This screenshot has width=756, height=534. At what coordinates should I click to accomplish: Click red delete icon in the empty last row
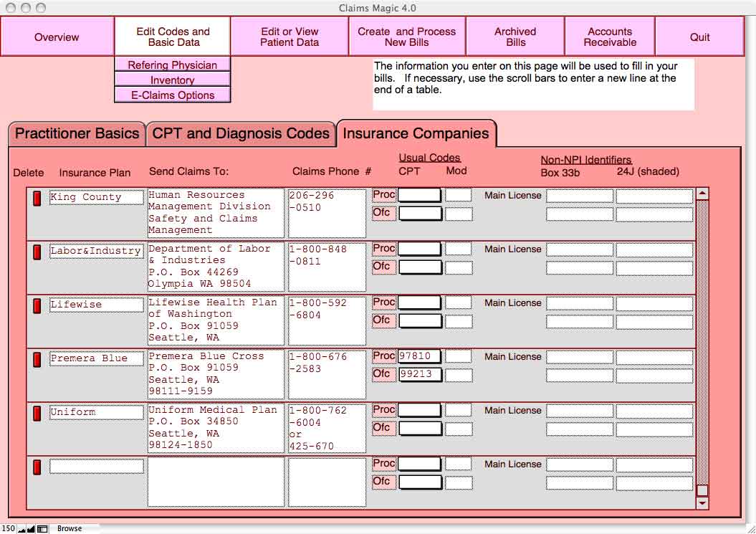37,467
